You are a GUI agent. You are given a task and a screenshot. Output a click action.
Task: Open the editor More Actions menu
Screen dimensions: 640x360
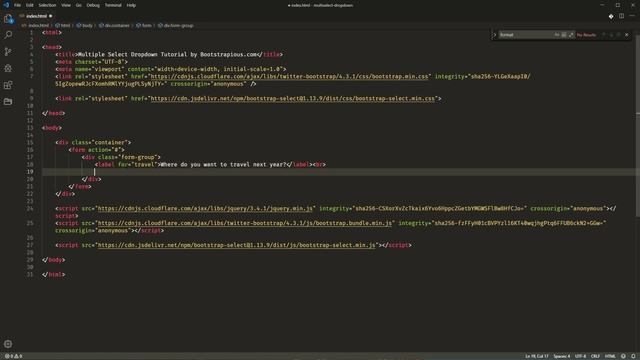632,16
